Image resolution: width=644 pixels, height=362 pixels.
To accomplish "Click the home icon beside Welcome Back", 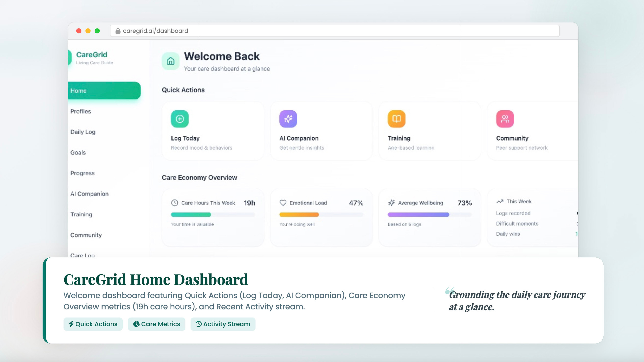I will tap(171, 61).
